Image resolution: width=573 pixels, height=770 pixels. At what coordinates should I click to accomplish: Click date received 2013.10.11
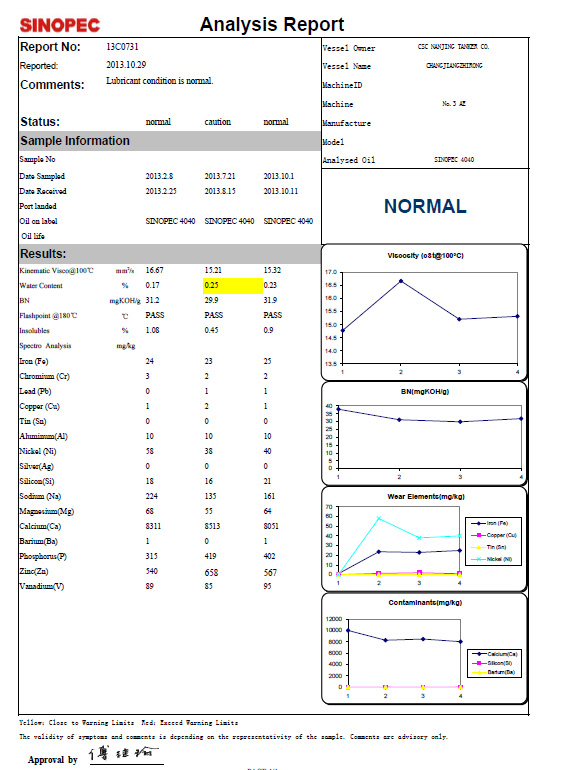pos(280,191)
